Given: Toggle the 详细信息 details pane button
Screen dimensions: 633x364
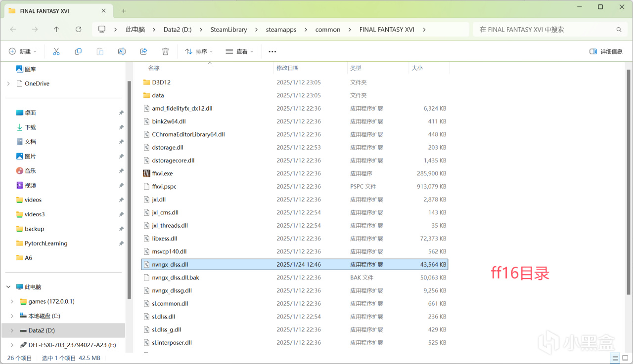Looking at the screenshot, I should click(x=606, y=51).
